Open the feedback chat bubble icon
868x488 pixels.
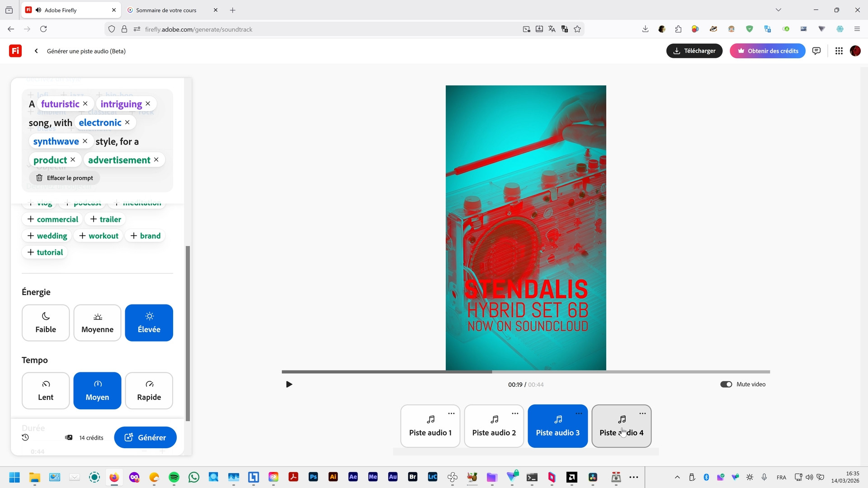point(816,51)
